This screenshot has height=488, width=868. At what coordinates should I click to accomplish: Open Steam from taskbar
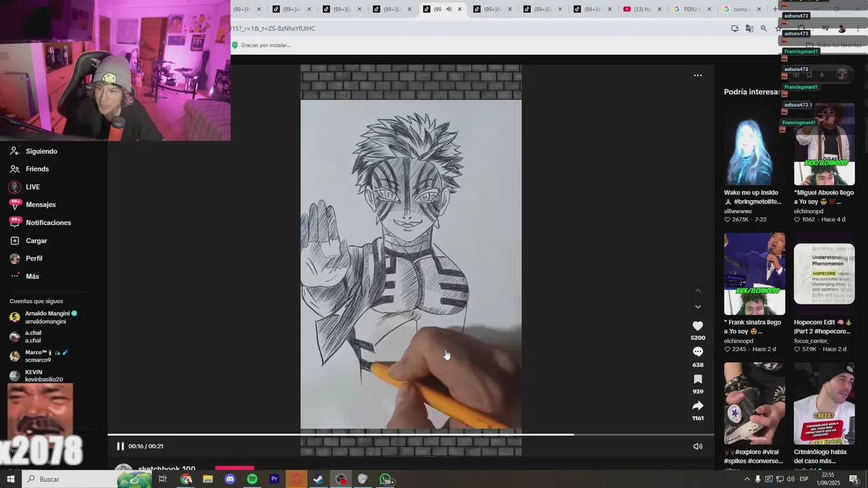click(318, 479)
